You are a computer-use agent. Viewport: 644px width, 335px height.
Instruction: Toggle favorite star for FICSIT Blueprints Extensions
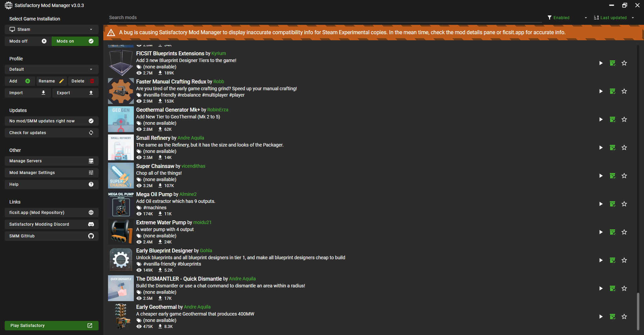(624, 63)
